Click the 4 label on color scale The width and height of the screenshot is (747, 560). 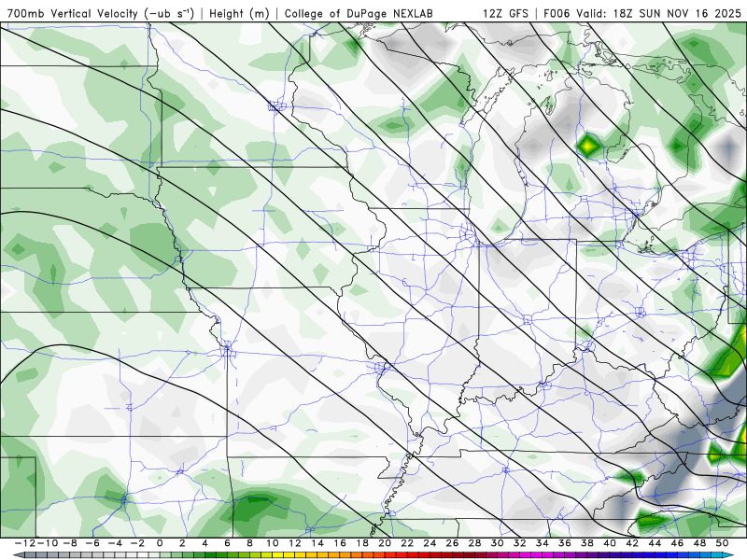pyautogui.click(x=204, y=543)
